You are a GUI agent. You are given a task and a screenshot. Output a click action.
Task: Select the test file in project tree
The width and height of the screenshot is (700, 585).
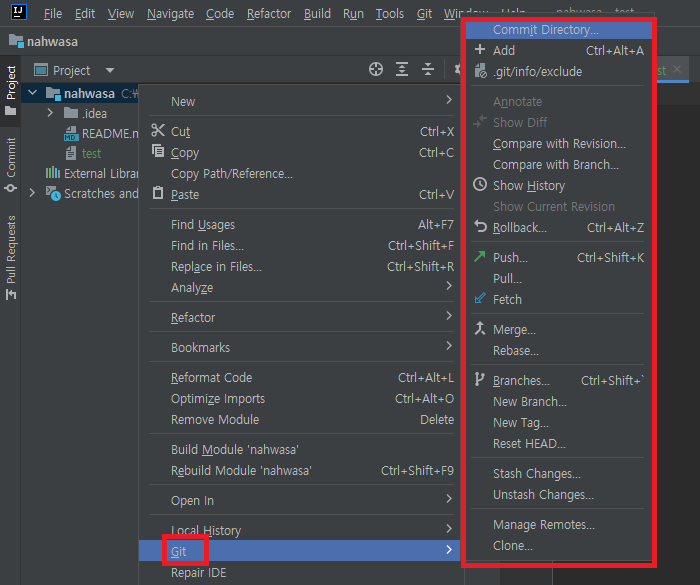pos(91,153)
